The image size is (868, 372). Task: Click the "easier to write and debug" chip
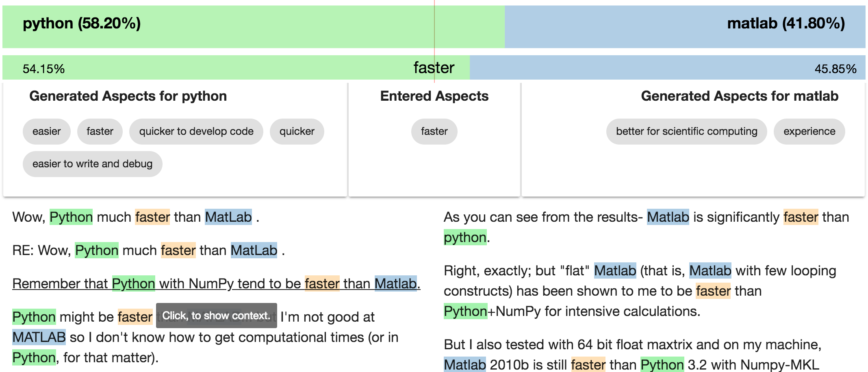coord(92,164)
